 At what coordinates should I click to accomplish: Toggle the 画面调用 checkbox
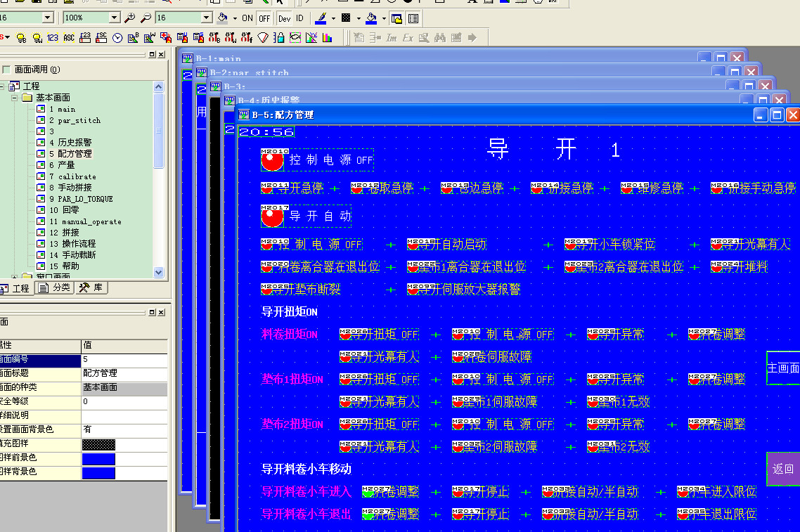click(x=6, y=70)
